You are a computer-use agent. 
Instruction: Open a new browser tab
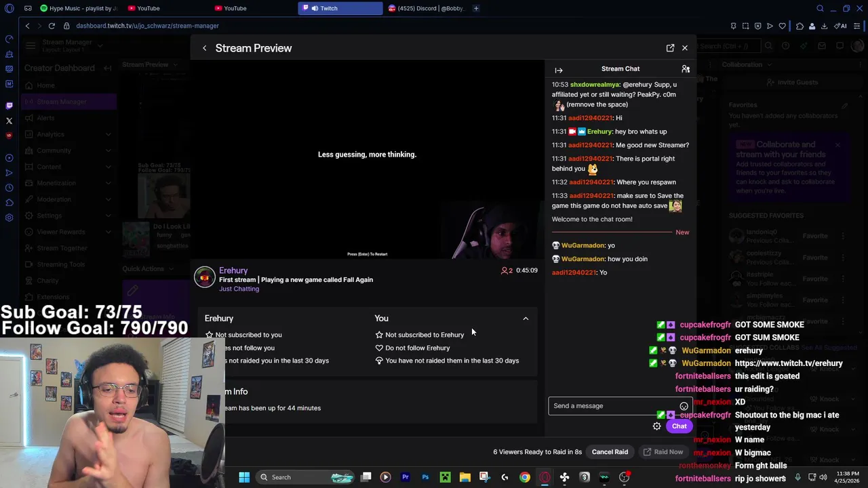pyautogui.click(x=476, y=8)
